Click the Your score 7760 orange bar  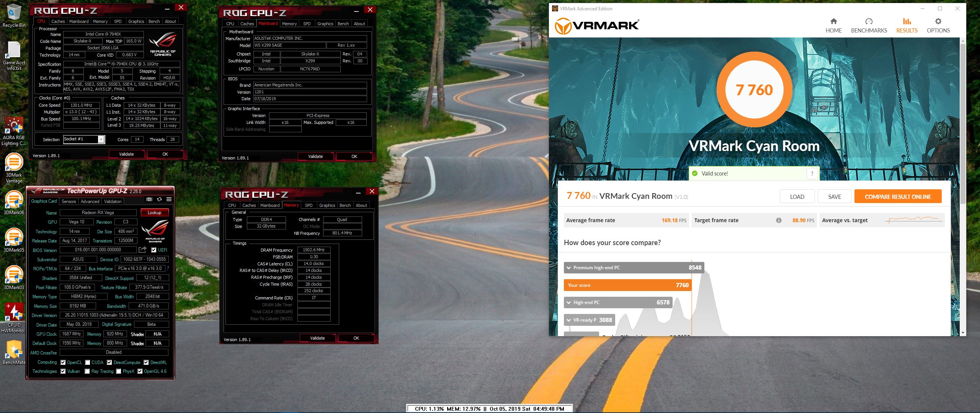point(627,285)
